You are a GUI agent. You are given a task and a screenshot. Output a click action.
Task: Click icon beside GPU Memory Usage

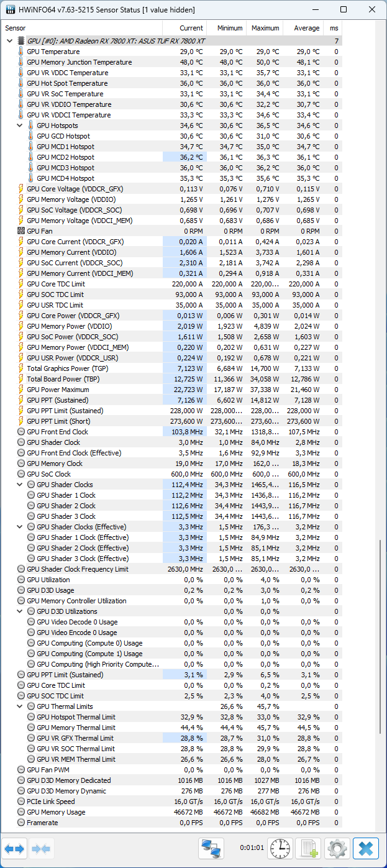pyautogui.click(x=21, y=812)
